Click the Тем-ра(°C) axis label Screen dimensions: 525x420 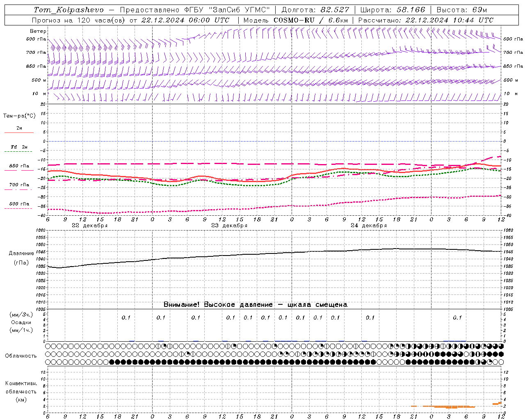click(x=19, y=116)
